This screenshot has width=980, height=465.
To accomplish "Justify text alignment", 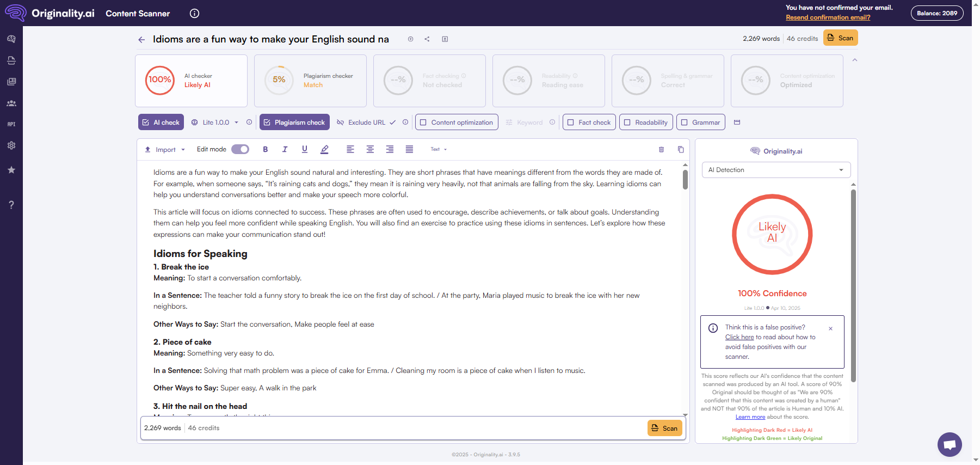I will click(x=409, y=149).
